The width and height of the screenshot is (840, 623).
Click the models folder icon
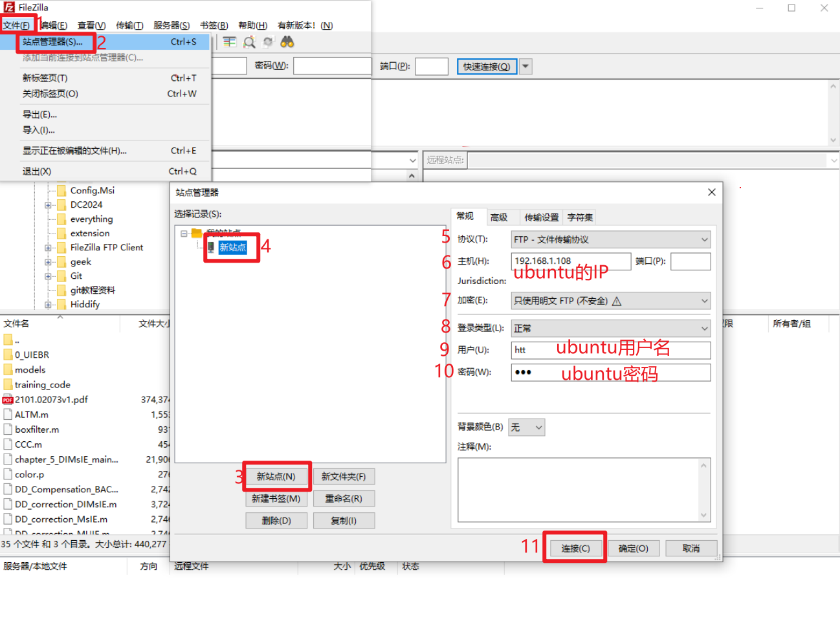(x=8, y=369)
